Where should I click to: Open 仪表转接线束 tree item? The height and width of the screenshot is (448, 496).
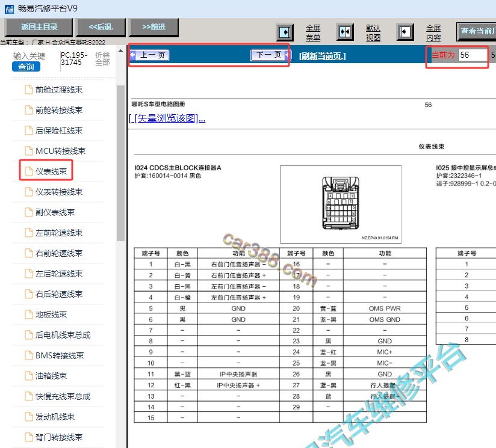[59, 192]
